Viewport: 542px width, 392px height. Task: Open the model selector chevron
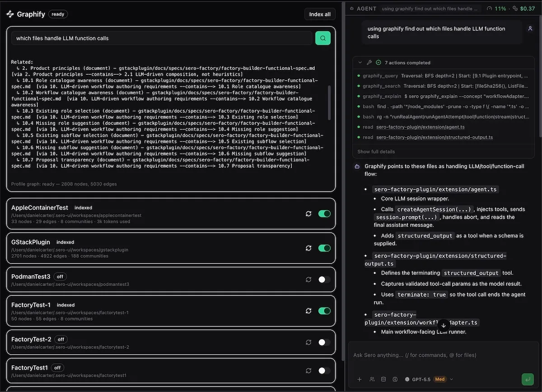(x=452, y=379)
